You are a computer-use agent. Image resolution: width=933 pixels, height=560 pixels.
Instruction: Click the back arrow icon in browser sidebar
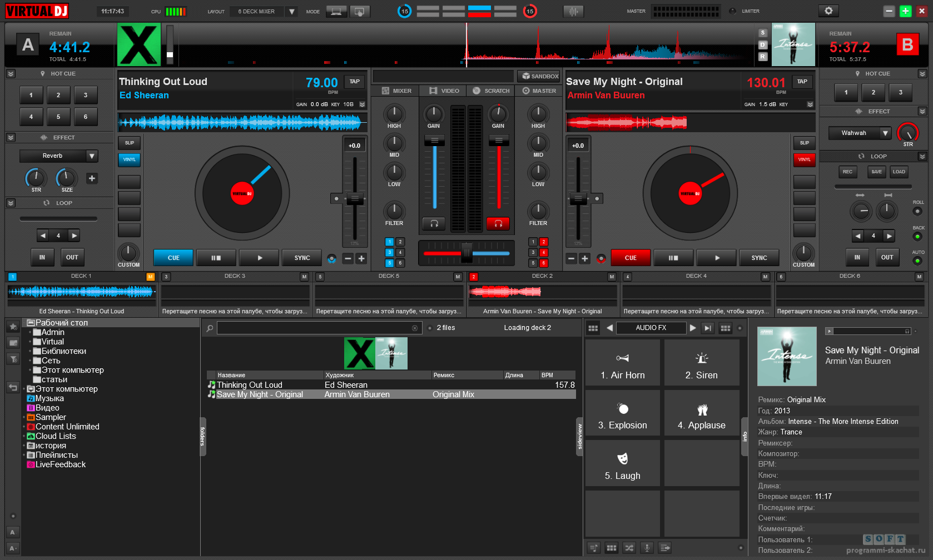click(13, 387)
